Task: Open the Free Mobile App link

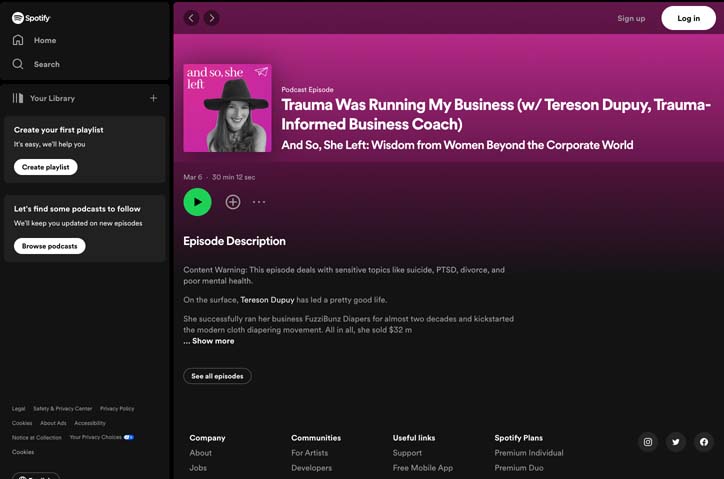Action: point(423,467)
